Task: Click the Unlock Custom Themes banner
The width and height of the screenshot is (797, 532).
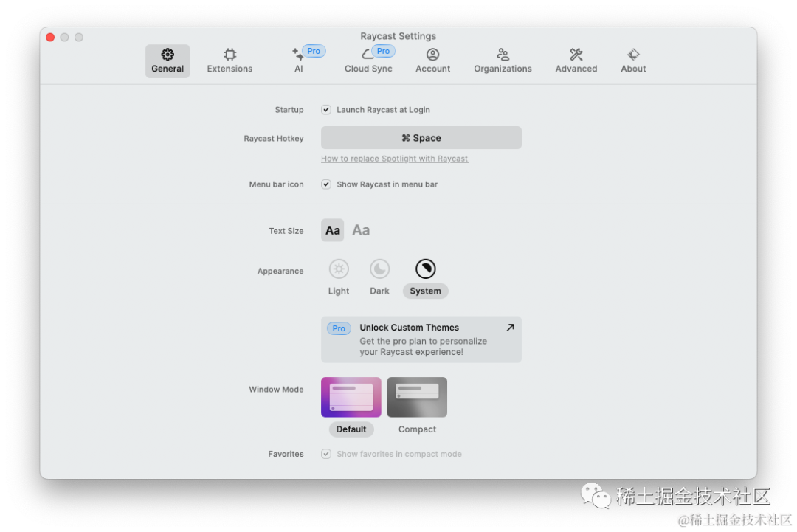Action: pyautogui.click(x=421, y=339)
